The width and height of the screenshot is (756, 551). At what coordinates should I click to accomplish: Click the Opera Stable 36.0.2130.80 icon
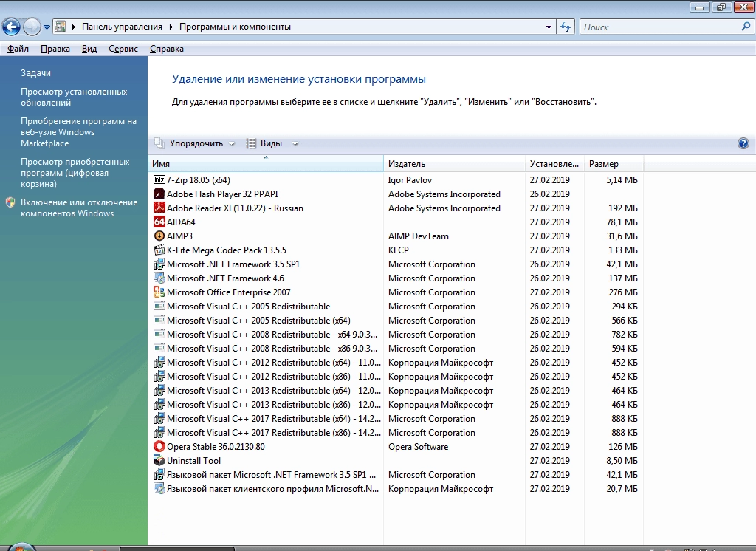pyautogui.click(x=159, y=446)
